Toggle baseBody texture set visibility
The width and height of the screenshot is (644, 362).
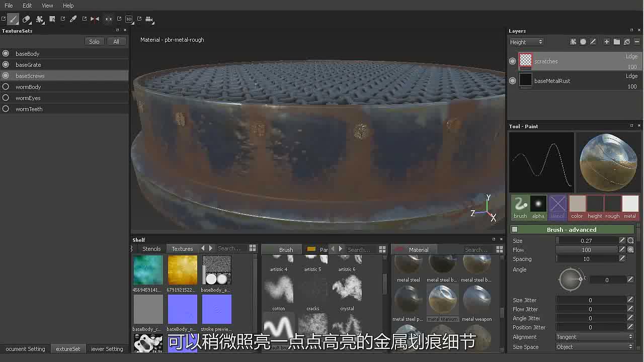(x=6, y=53)
